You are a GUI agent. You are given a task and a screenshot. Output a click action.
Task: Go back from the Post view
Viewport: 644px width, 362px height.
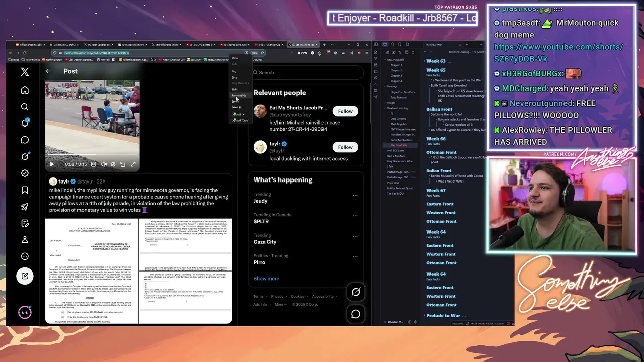click(x=48, y=71)
